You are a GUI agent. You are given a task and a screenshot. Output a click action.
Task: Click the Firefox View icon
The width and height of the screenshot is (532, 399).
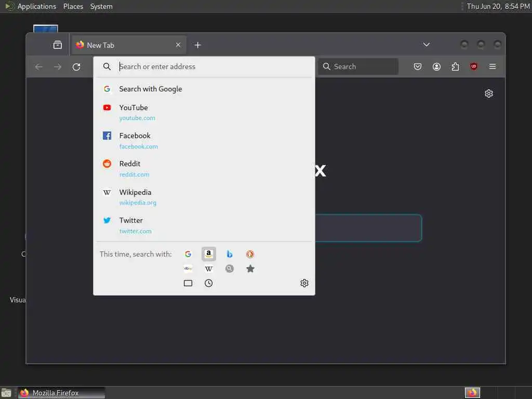(x=58, y=45)
